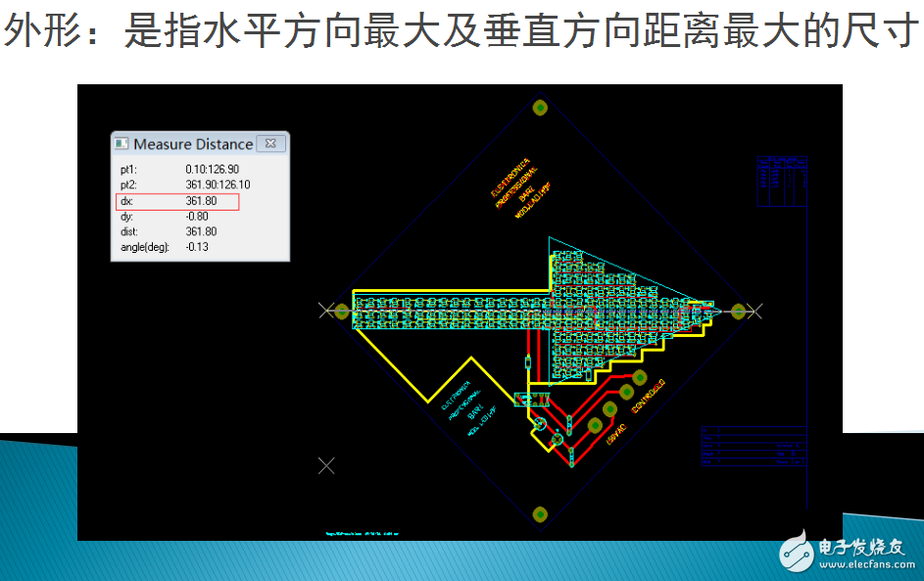924x581 pixels.
Task: Click the right measurement cross marker
Action: (754, 311)
